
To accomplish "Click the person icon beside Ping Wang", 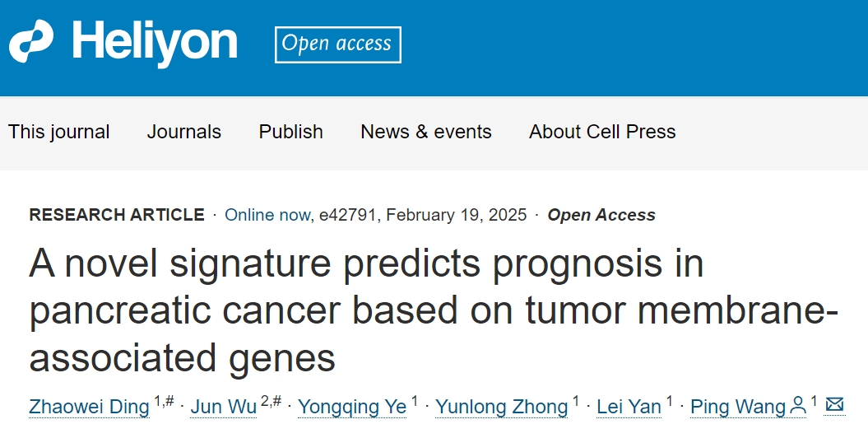I will click(798, 405).
